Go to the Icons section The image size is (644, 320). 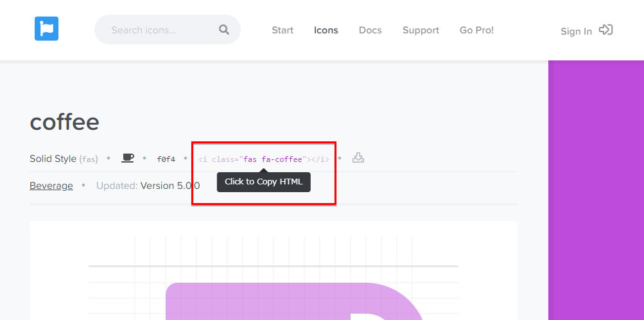tap(326, 30)
